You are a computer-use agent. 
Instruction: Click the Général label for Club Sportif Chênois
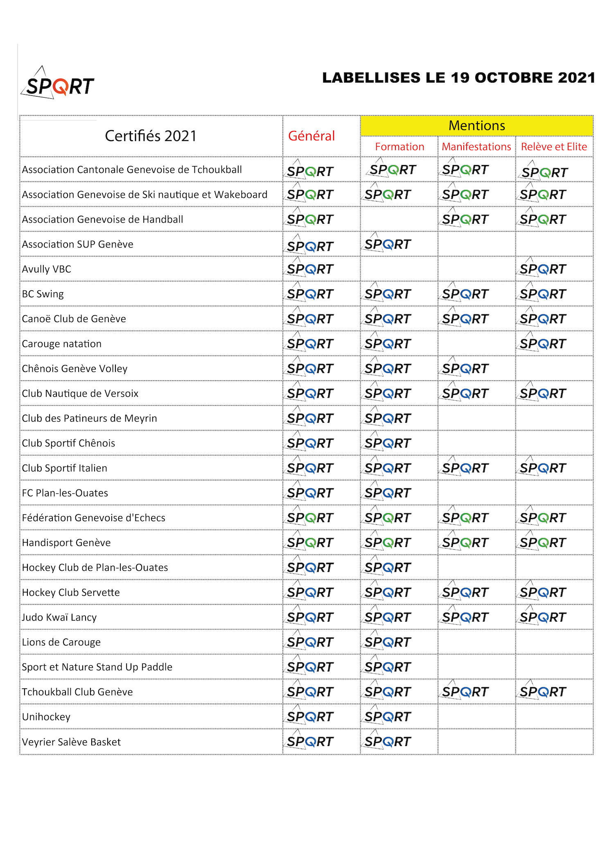[309, 441]
